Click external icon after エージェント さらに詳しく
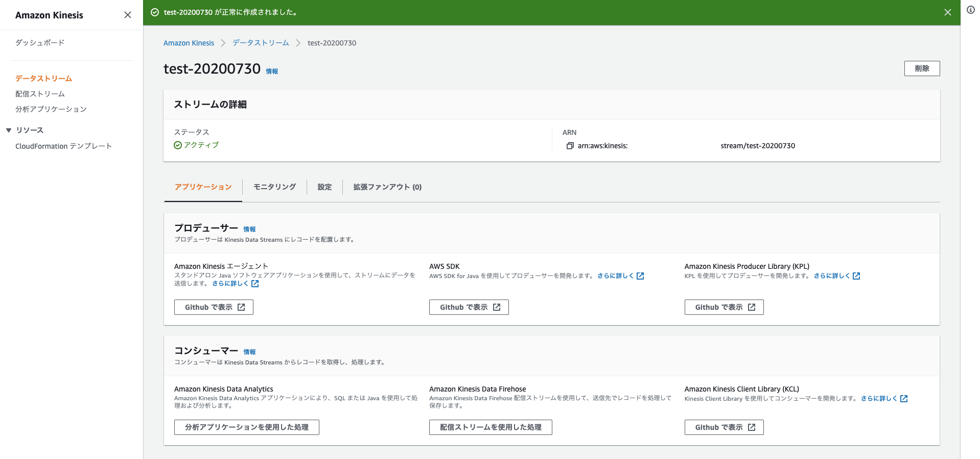Screen dimensions: 980x459 click(255, 284)
